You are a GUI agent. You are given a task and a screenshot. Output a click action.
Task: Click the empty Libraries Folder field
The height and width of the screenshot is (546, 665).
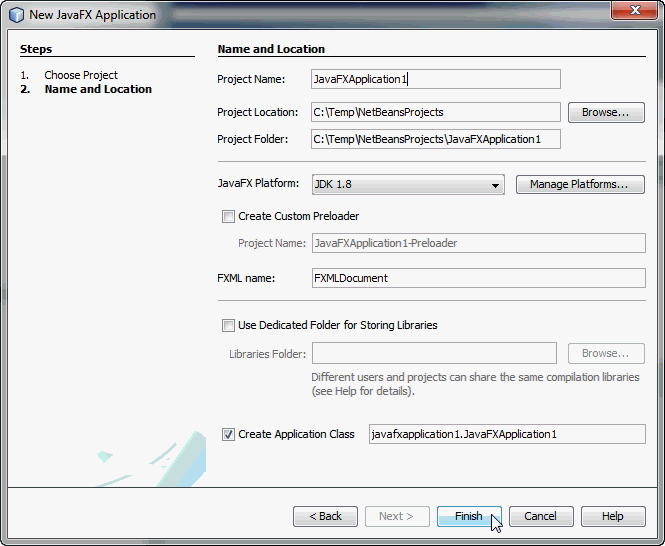coord(434,353)
